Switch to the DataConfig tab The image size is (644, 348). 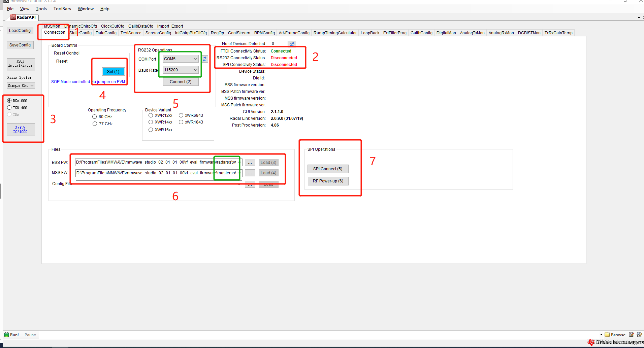tap(106, 33)
